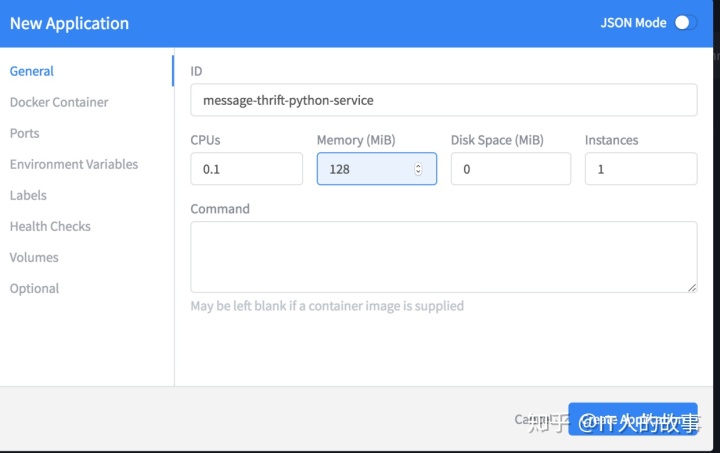Click the Instances label
Screen dimensions: 720x453
click(x=611, y=140)
